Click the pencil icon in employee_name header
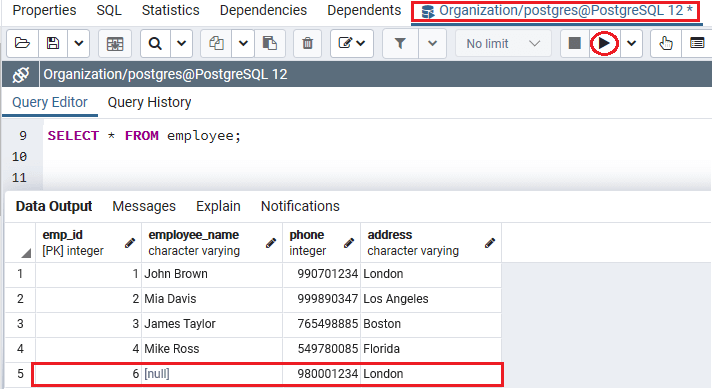712x389 pixels. click(x=271, y=243)
